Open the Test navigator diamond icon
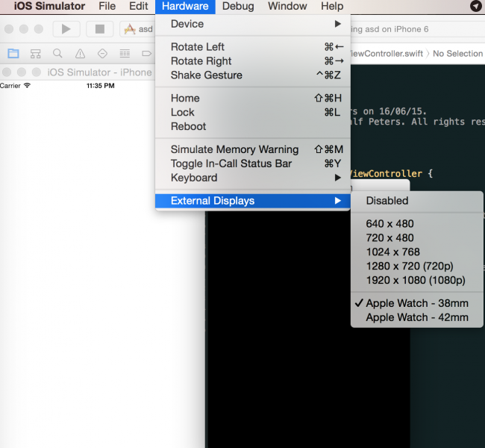 [102, 54]
